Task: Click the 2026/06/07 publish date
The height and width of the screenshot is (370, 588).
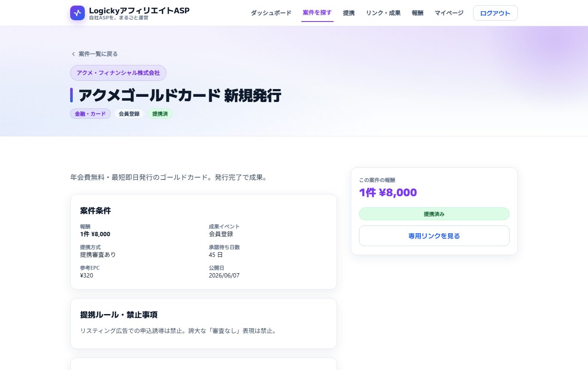Action: [224, 275]
